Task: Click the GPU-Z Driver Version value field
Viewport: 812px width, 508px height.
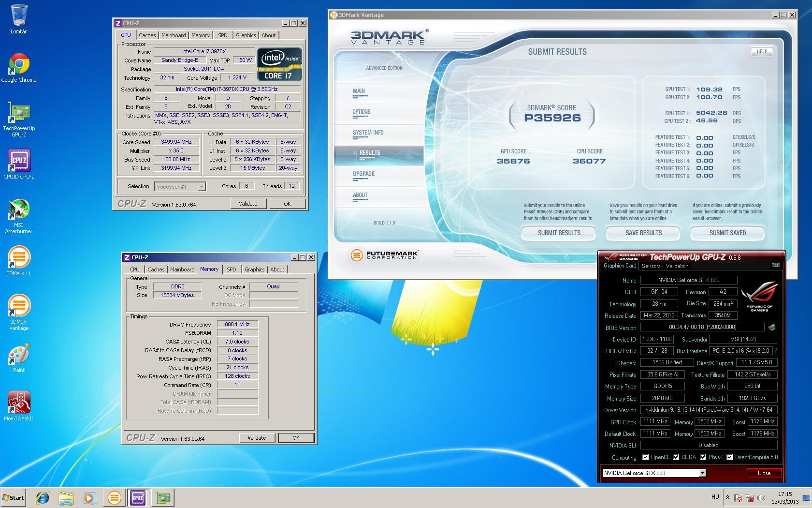Action: [x=709, y=410]
